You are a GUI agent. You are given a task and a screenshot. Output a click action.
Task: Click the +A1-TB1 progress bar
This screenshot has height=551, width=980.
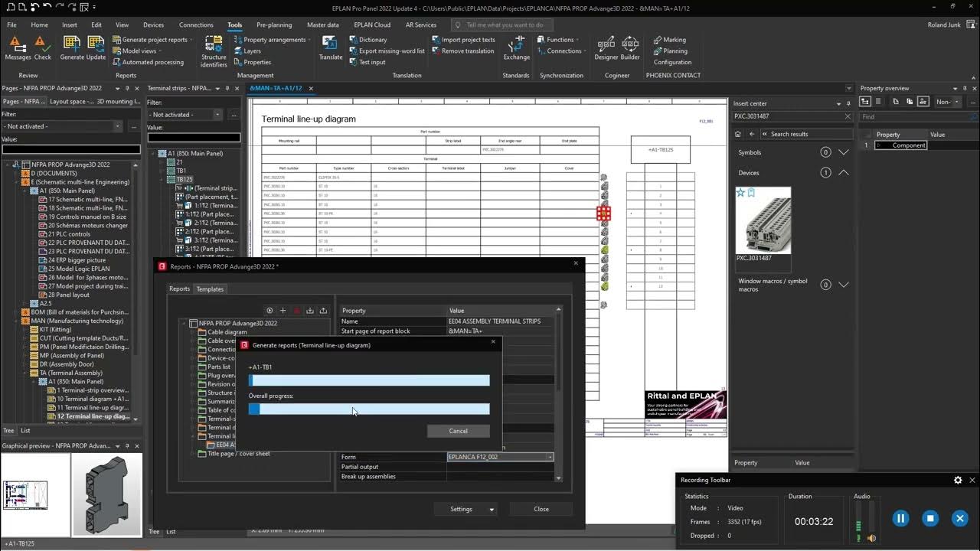click(369, 380)
